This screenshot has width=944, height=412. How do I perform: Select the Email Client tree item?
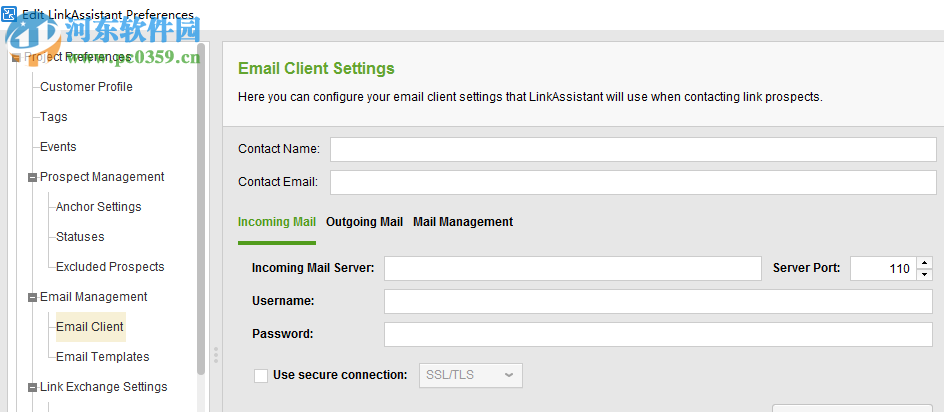coord(91,327)
